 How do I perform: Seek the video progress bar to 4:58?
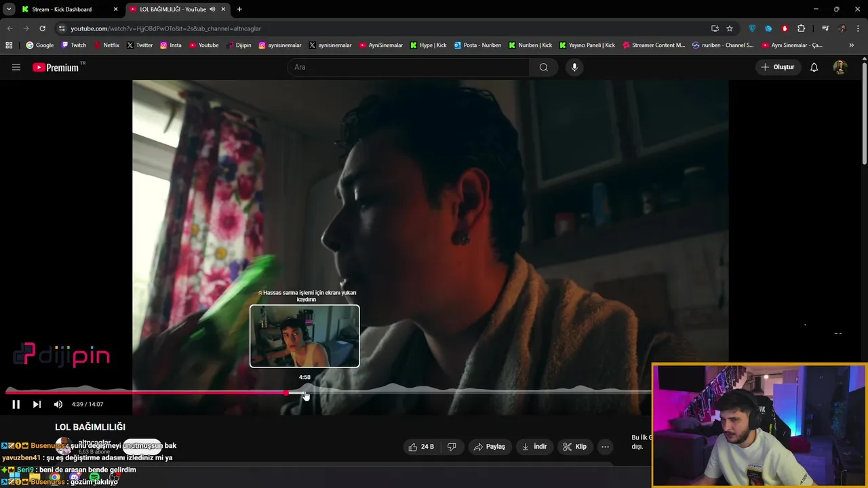(304, 392)
